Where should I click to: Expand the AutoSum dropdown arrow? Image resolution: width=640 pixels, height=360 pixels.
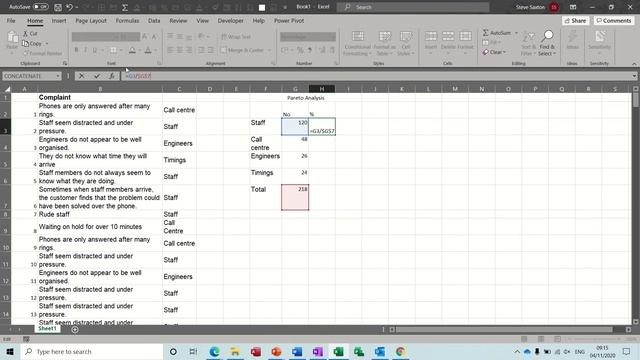[x=516, y=33]
